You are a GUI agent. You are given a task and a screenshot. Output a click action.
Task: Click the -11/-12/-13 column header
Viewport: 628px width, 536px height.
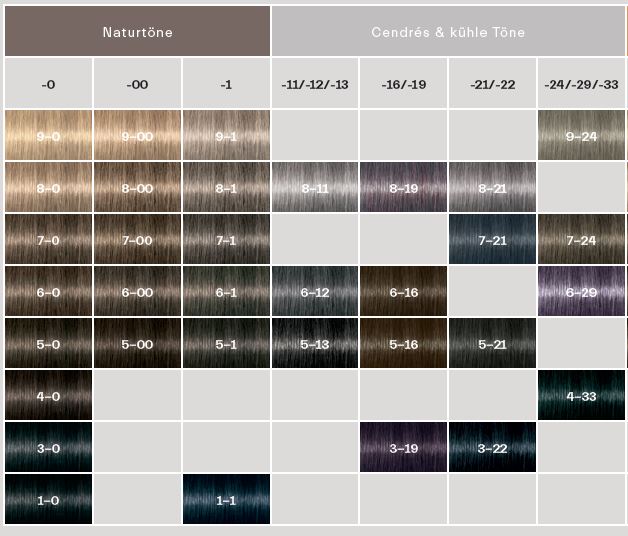pyautogui.click(x=314, y=84)
